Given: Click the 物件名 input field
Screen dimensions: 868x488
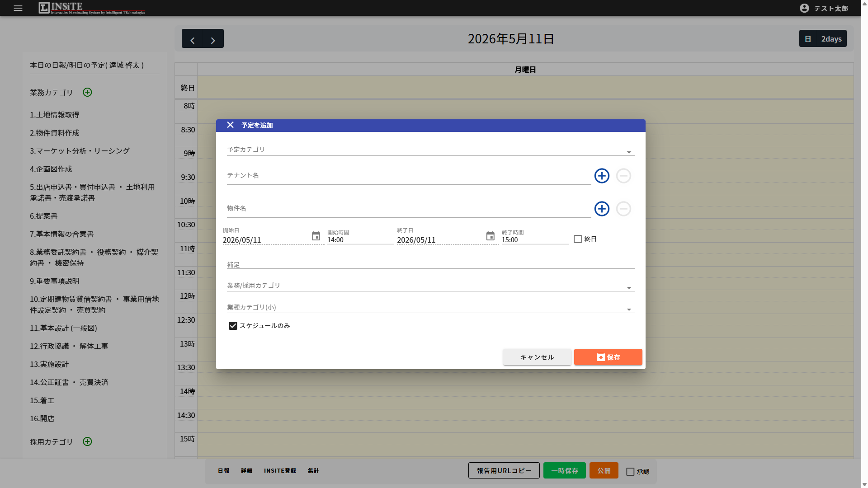Looking at the screenshot, I should coord(409,209).
